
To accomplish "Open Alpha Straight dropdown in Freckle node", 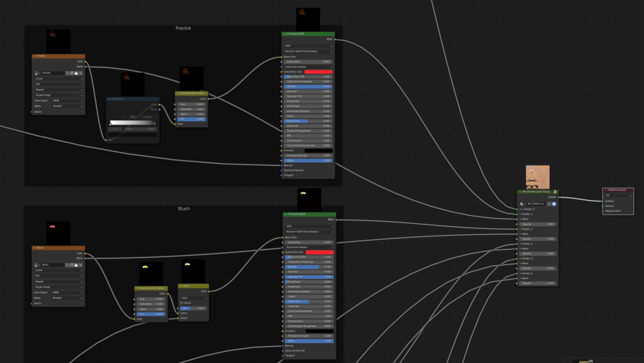I will point(67,106).
